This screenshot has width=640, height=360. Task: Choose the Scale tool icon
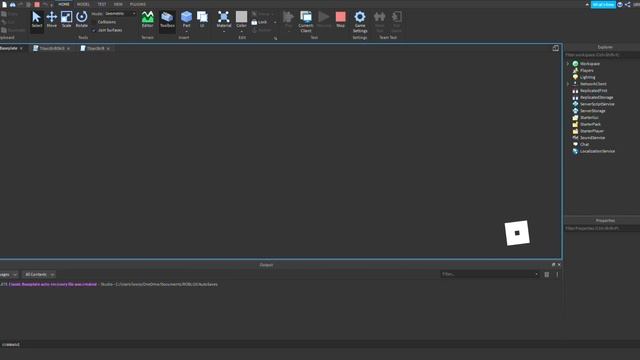click(x=67, y=17)
